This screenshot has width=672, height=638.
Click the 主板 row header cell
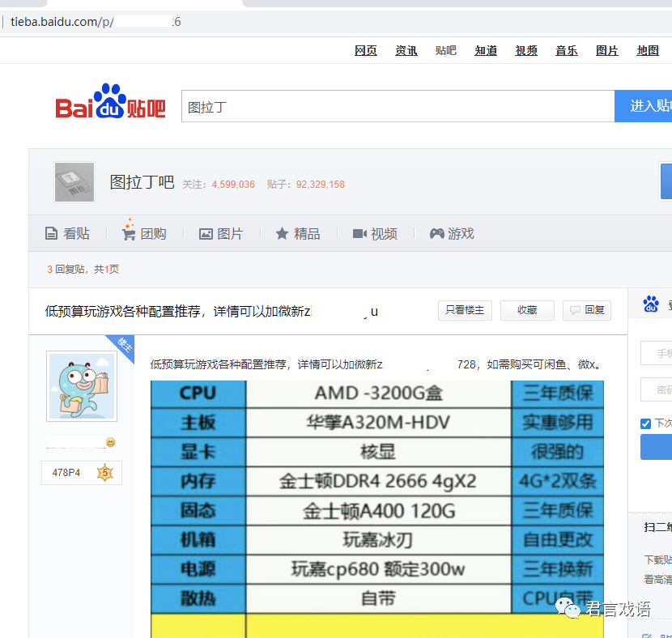[x=198, y=423]
